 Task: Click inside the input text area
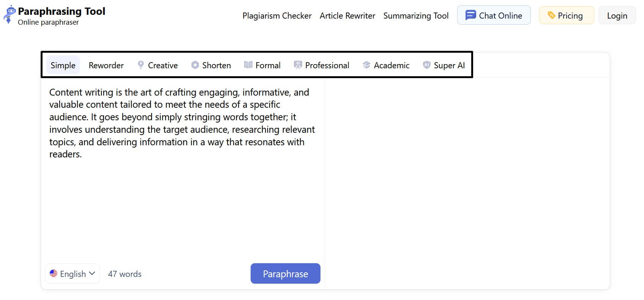[183, 170]
